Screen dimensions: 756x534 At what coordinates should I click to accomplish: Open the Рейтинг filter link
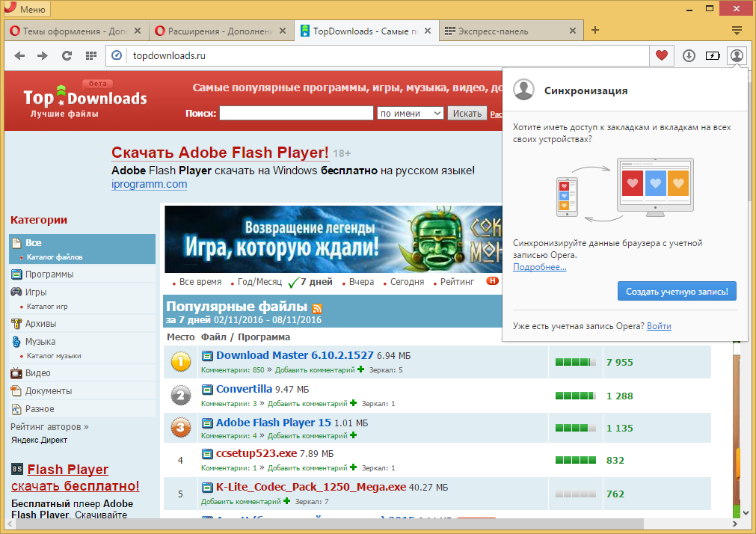(x=457, y=282)
